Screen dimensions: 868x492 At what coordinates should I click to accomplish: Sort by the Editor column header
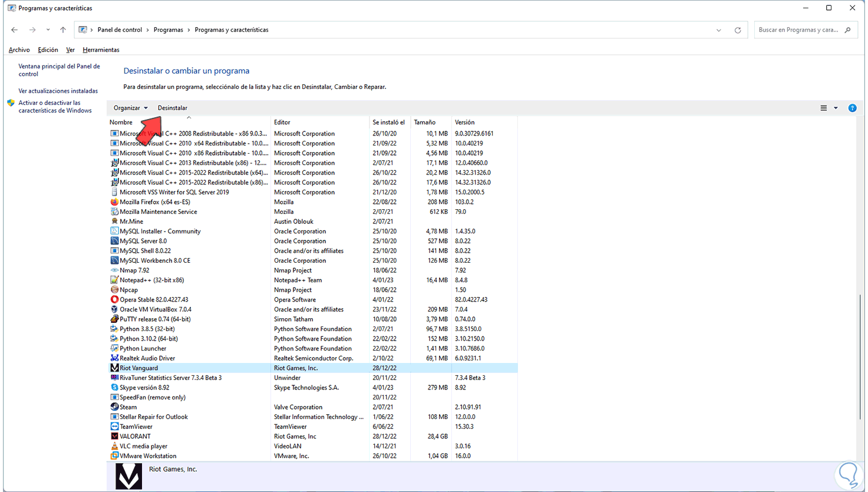pos(319,123)
